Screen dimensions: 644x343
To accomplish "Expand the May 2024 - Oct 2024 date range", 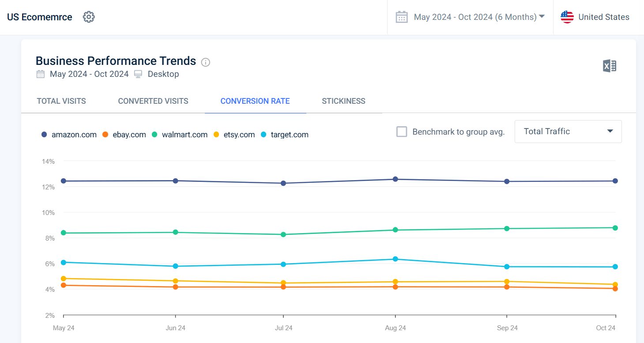I will coord(479,17).
